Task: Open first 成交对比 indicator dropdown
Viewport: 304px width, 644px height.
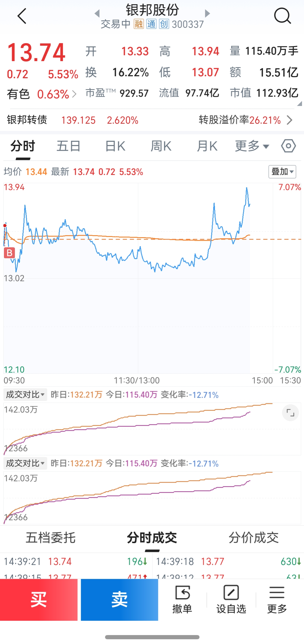Action: pos(25,394)
